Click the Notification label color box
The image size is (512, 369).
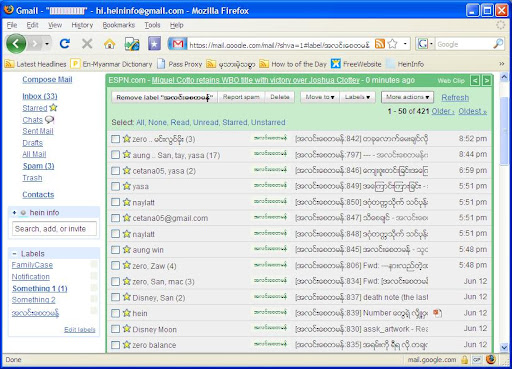pyautogui.click(x=94, y=276)
